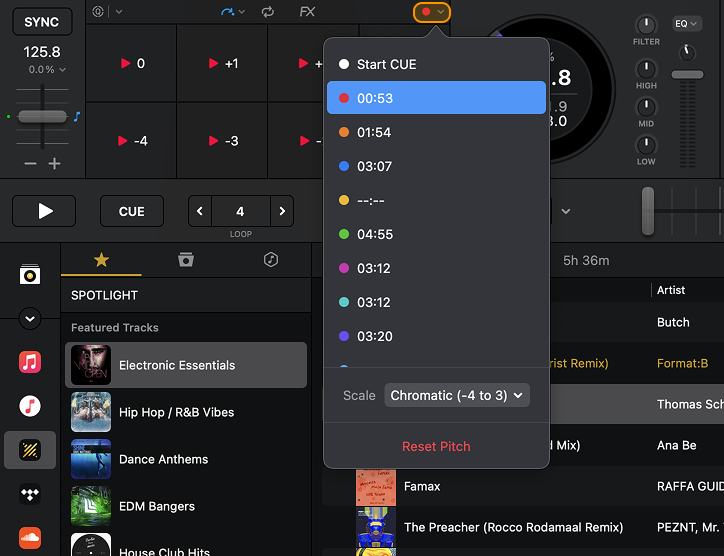Viewport: 724px width, 556px height.
Task: Trigger pitch pad -4
Action: pyautogui.click(x=131, y=140)
